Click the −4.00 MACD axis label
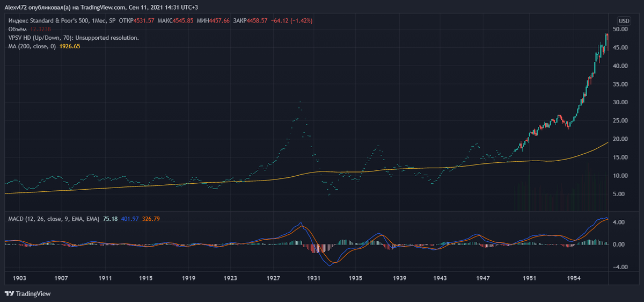 click(x=620, y=267)
